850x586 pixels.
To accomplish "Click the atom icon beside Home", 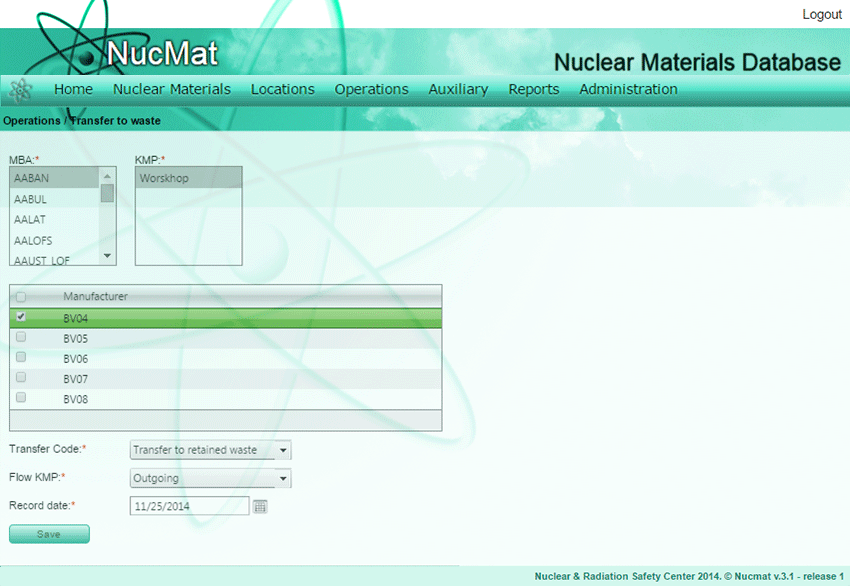I will (x=21, y=90).
